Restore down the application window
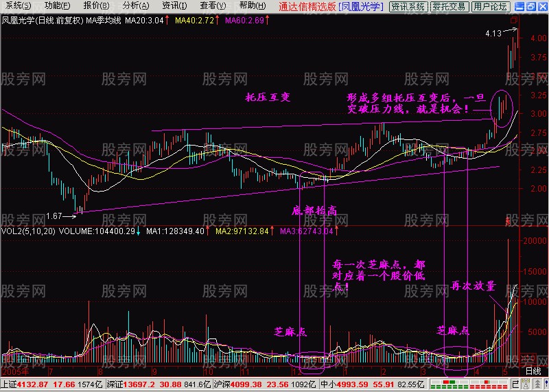Image resolution: width=549 pixels, height=392 pixels. [530, 6]
